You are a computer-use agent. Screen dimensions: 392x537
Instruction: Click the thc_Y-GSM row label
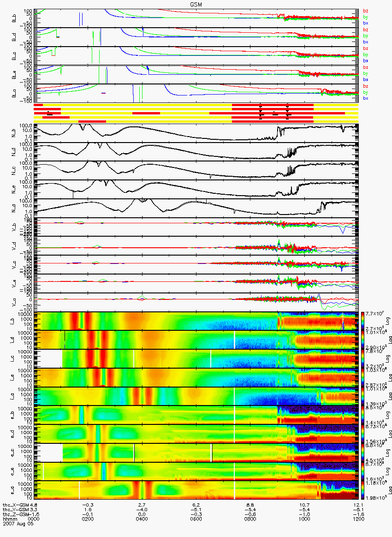(16, 510)
